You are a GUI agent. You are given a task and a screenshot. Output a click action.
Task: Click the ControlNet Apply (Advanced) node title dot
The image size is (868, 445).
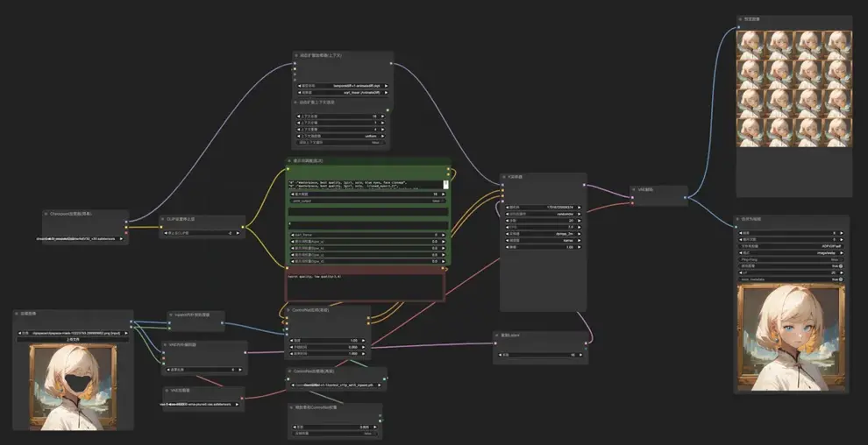click(x=288, y=309)
